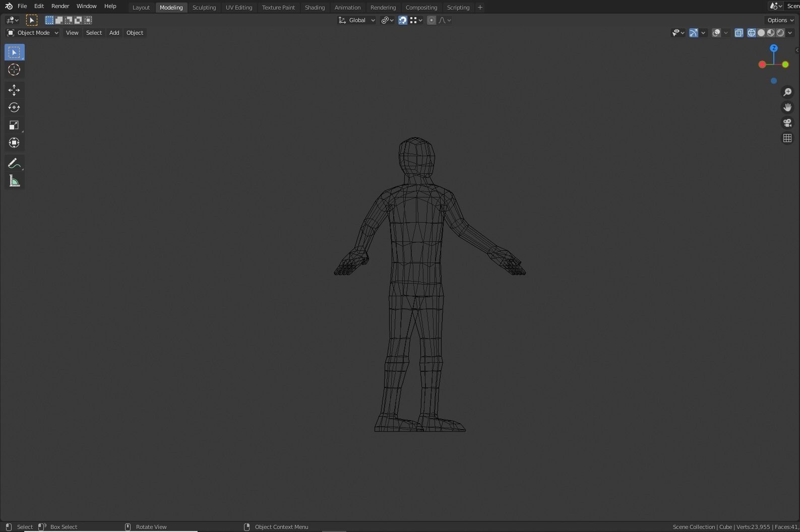Viewport: 800px width, 532px height.
Task: Open the viewport View menu
Action: click(x=72, y=33)
